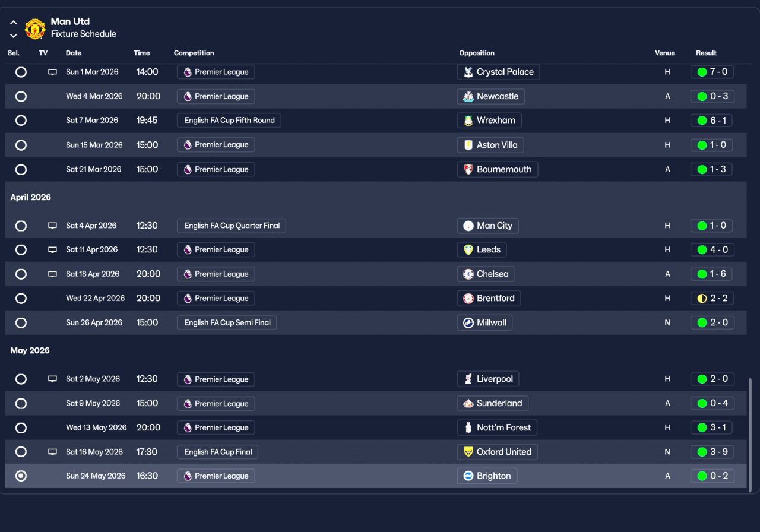Select the radio button for the Oxford United fixture
Image resolution: width=760 pixels, height=532 pixels.
pos(21,452)
